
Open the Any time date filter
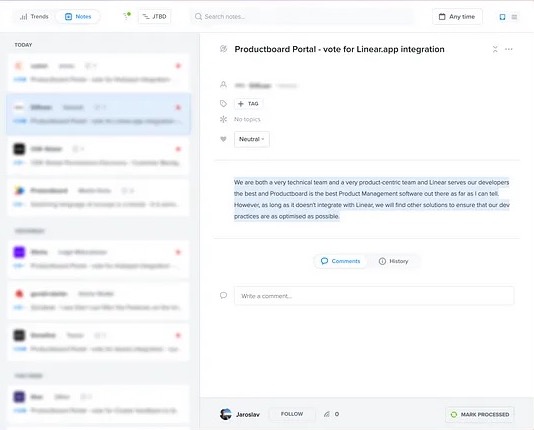click(457, 17)
